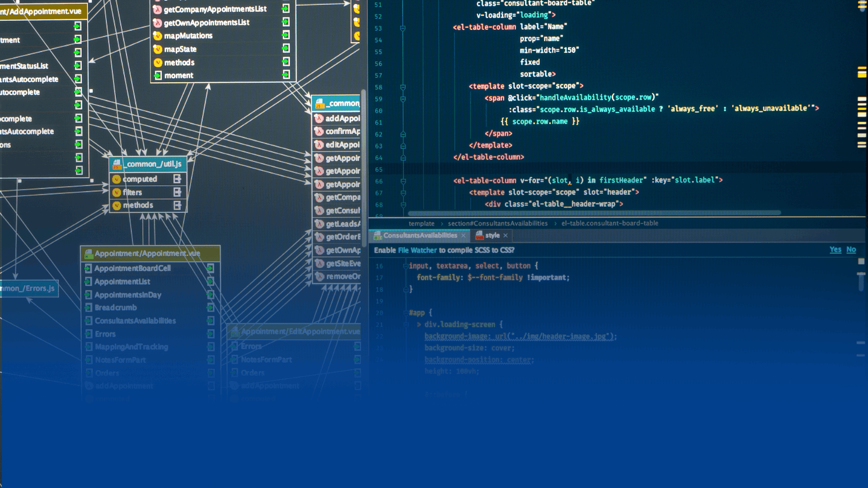Click the yellow icon beside filters in util.js
Viewport: 868px width, 488px height.
pos(117,192)
